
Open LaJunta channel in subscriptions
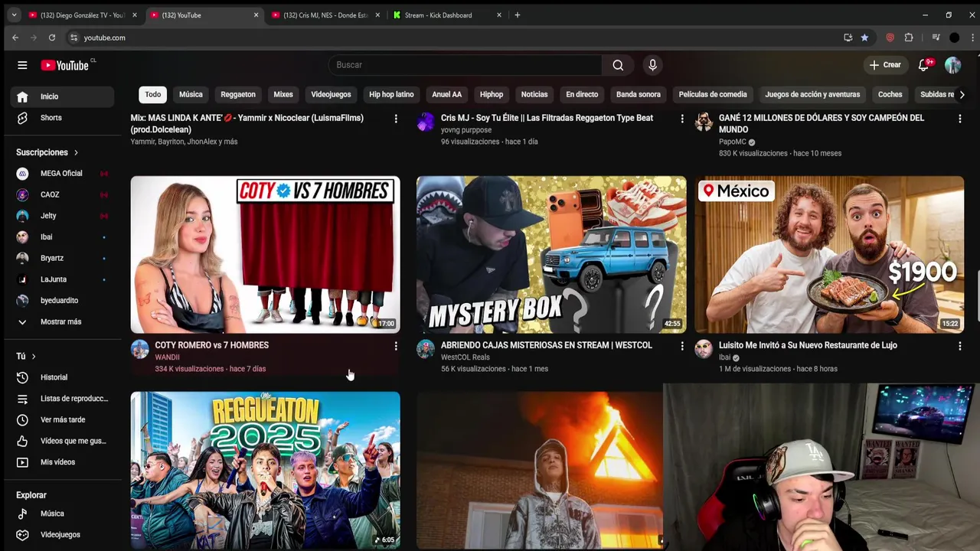coord(62,279)
